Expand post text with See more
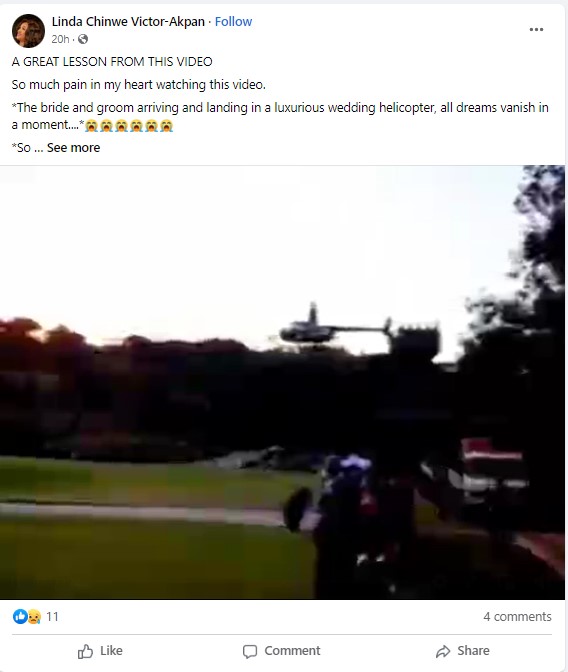568x672 pixels. (73, 148)
